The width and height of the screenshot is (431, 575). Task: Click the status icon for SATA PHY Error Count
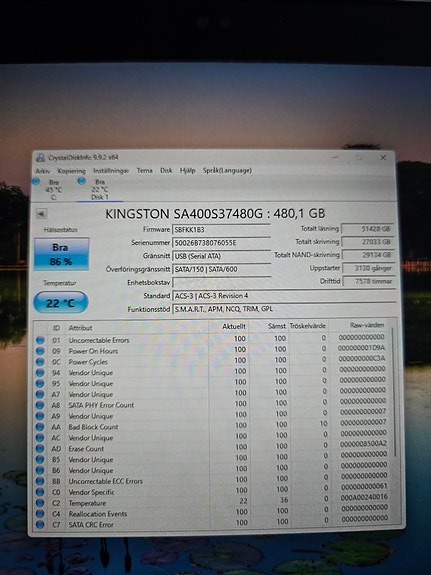tap(40, 405)
